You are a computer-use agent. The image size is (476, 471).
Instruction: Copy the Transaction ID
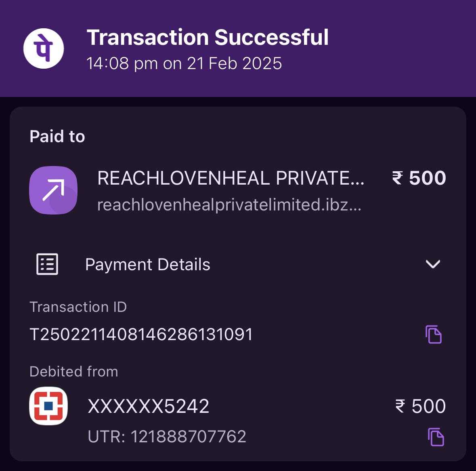434,334
